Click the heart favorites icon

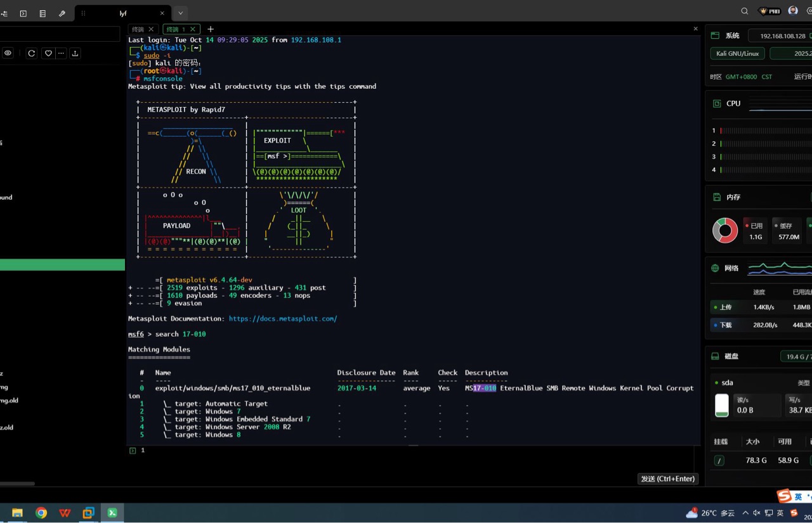pyautogui.click(x=48, y=53)
